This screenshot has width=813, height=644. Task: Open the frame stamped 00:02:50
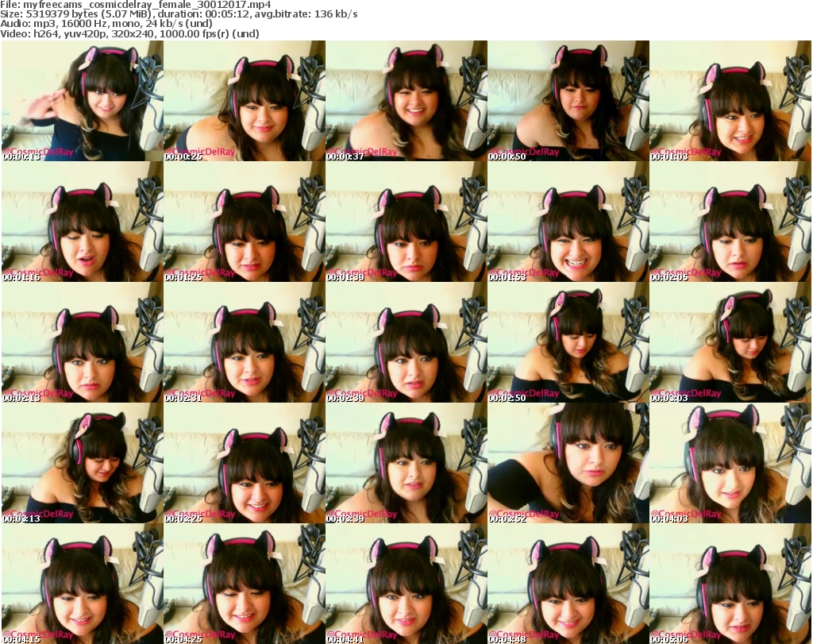[568, 342]
